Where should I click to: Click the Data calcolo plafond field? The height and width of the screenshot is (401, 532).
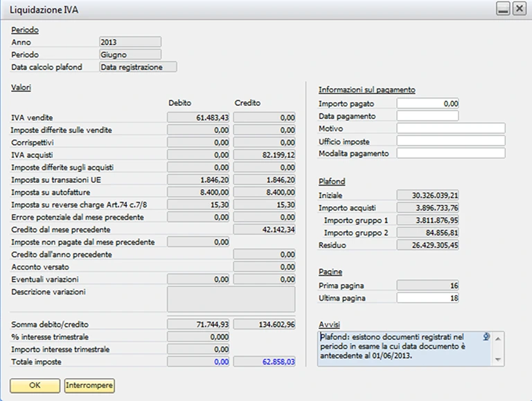tap(138, 66)
